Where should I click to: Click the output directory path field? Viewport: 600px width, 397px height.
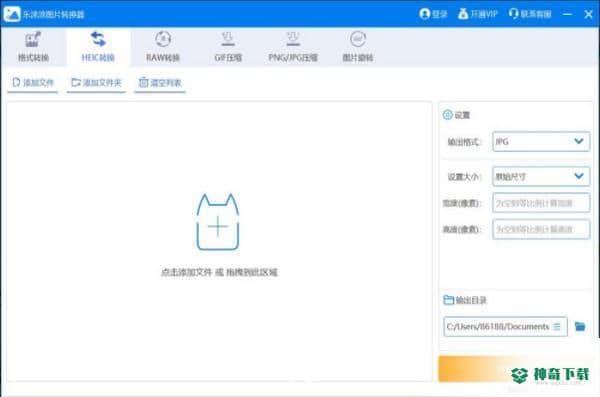[505, 327]
